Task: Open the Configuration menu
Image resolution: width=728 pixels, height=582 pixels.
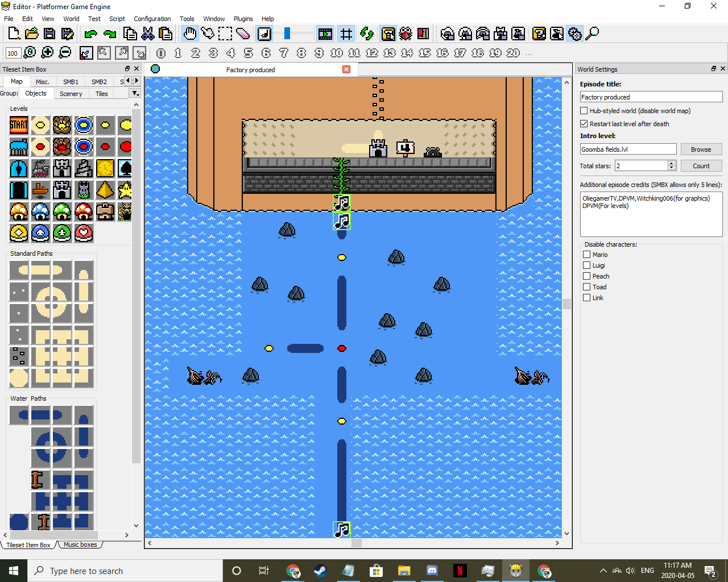Action: (152, 19)
